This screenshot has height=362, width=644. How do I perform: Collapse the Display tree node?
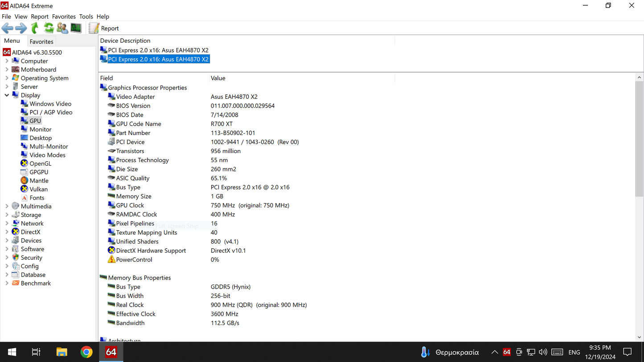pyautogui.click(x=7, y=95)
